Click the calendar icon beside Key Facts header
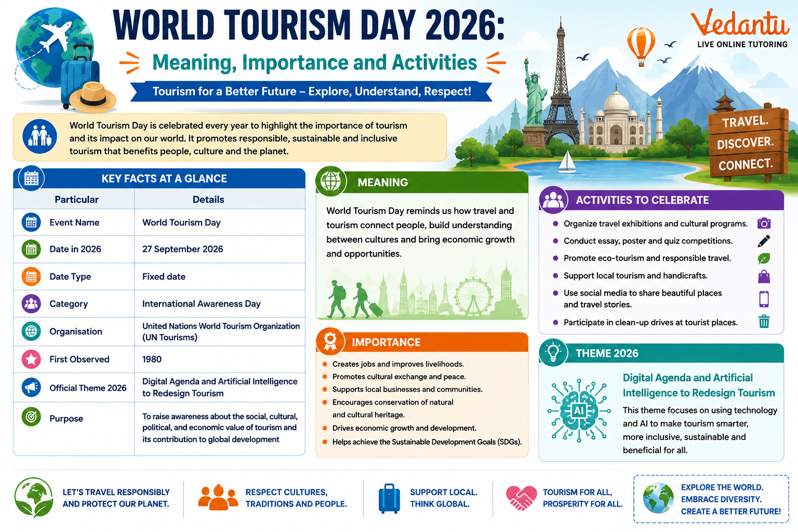 [31, 178]
